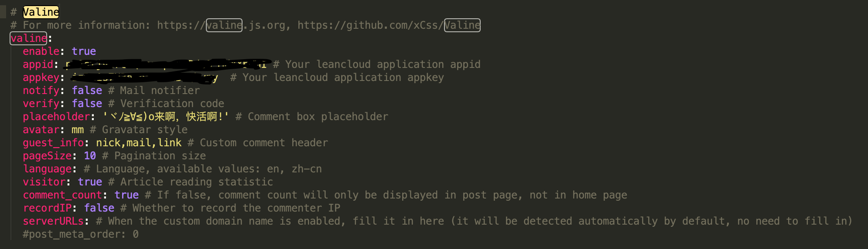Click the appid key name

point(38,64)
